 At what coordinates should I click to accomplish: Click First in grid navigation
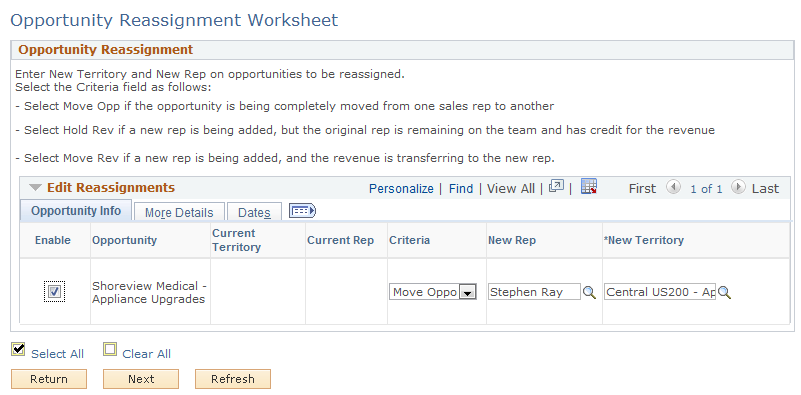tap(642, 189)
